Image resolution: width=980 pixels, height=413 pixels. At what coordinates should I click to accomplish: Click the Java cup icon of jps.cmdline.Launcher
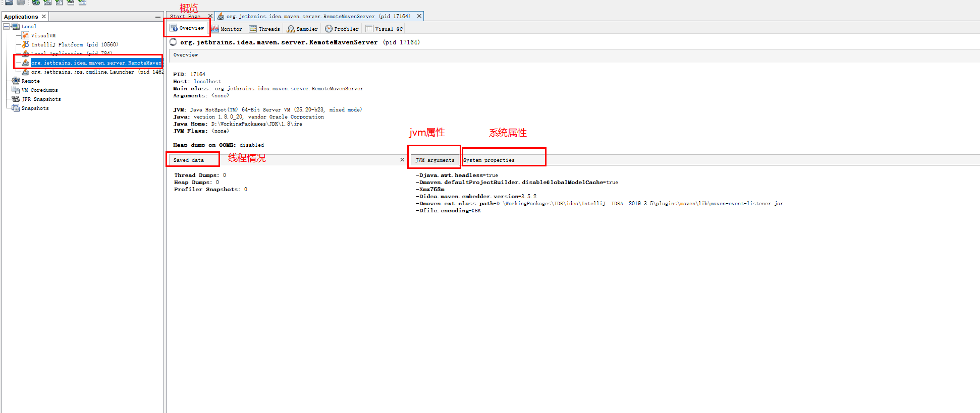click(x=25, y=72)
